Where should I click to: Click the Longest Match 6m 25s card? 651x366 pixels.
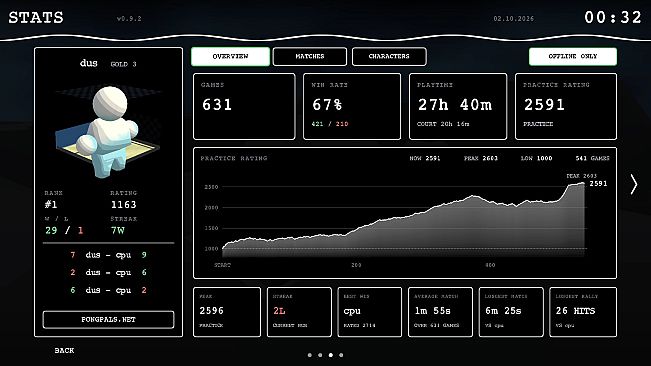pyautogui.click(x=511, y=312)
